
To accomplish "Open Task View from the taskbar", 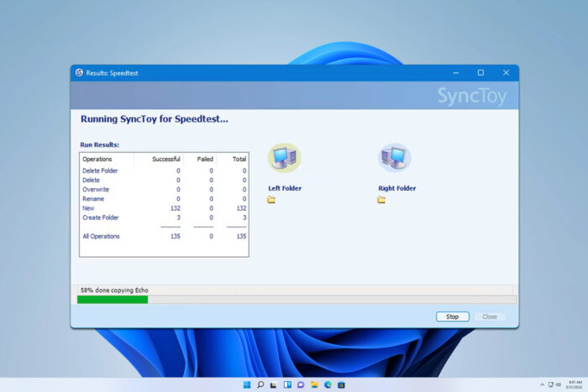I will 274,385.
